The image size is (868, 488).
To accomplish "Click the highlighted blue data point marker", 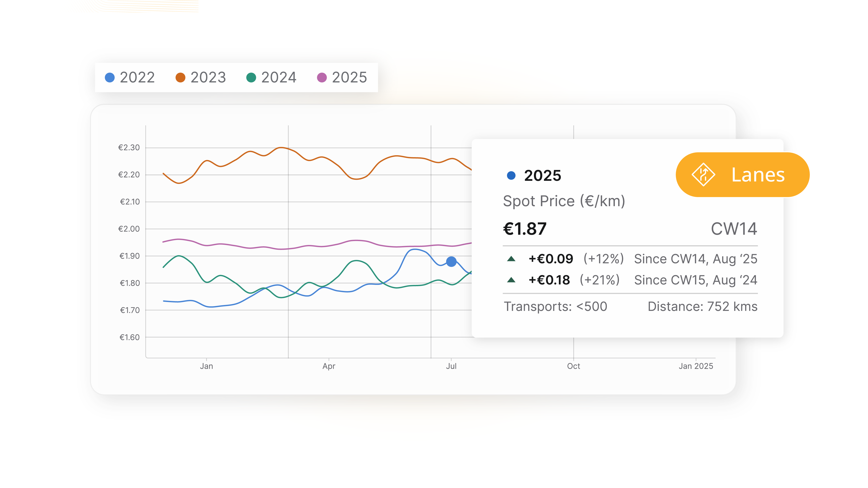I will pyautogui.click(x=451, y=261).
